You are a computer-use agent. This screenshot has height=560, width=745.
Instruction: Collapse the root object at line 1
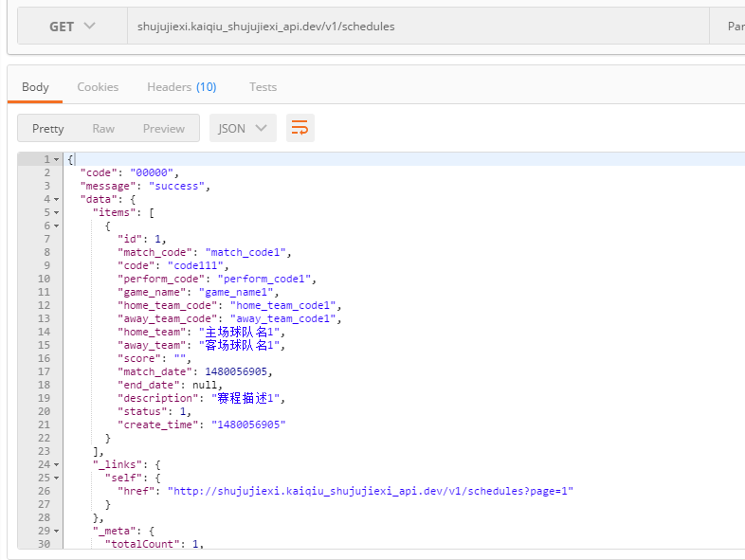tap(56, 159)
